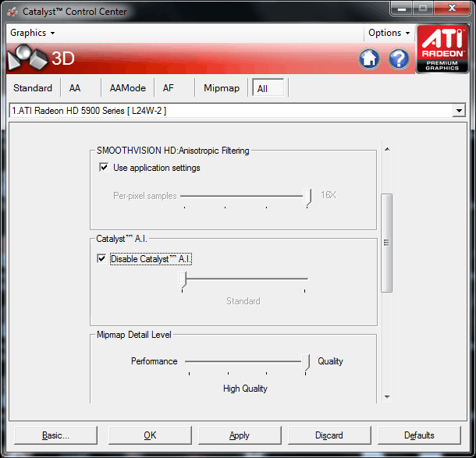Close the Catalyst Control Center window
Screen dimensions: 476x458
point(452,9)
